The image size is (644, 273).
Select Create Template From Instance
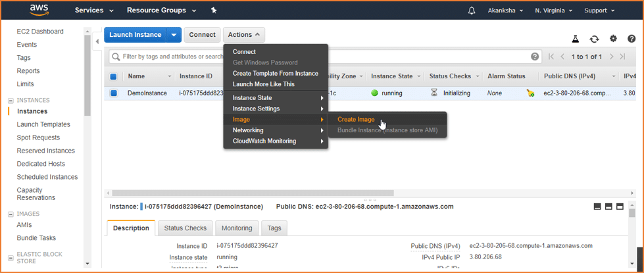tap(276, 74)
